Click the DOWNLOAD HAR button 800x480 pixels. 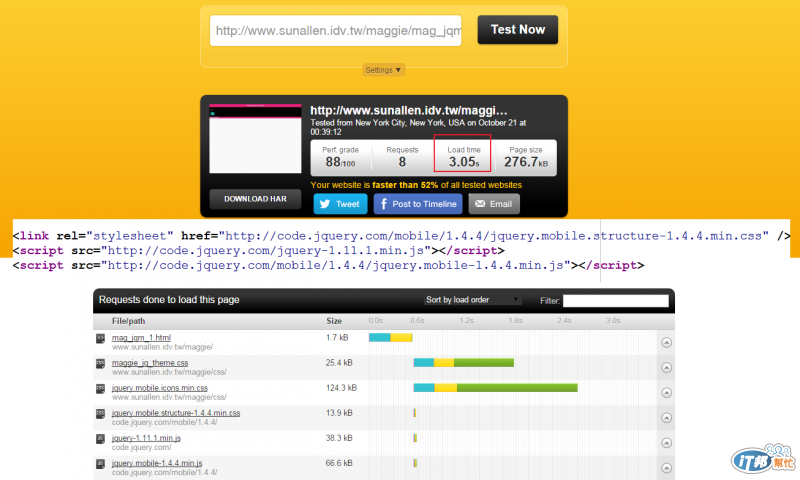coord(255,199)
